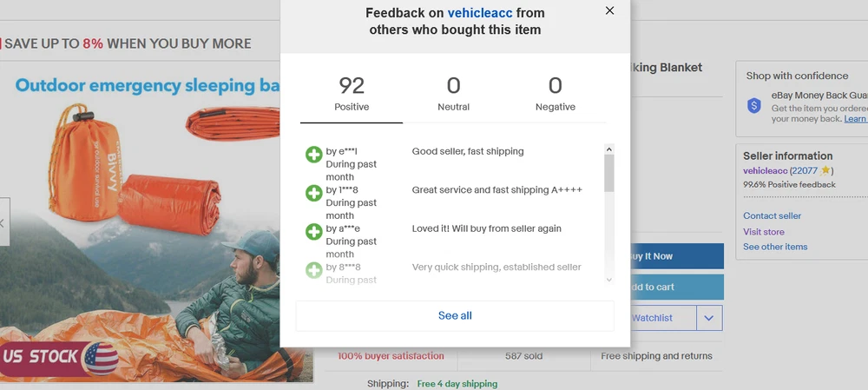Click the positive icon beside e***l feedback
The image size is (868, 390).
coord(313,155)
